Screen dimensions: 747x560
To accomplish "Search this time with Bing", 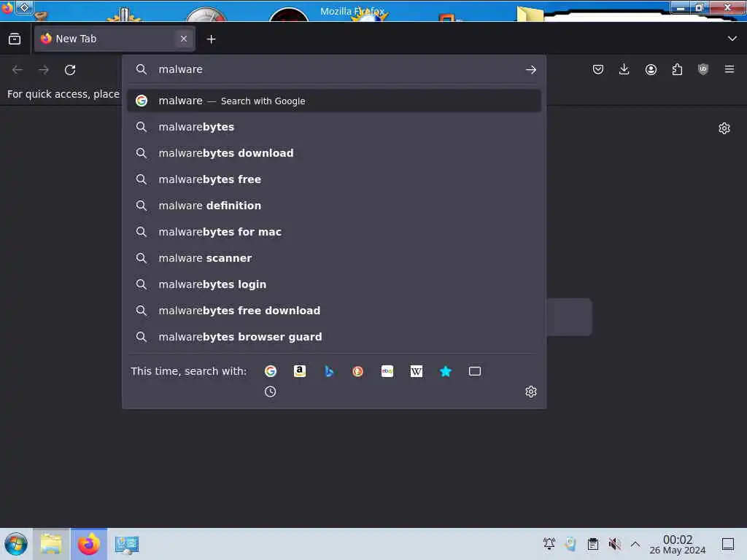I will click(x=329, y=371).
